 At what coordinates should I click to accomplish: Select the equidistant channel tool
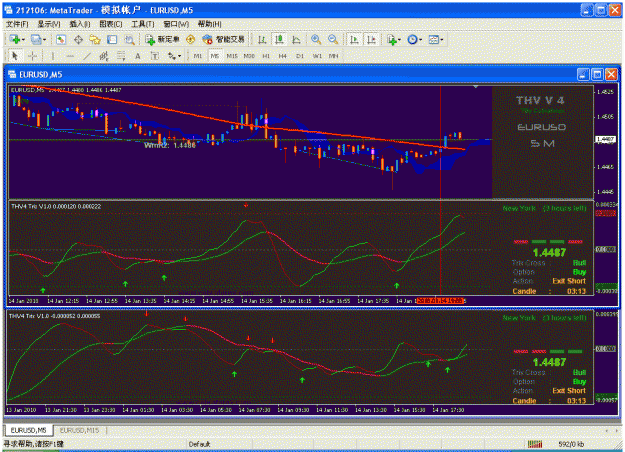click(x=104, y=56)
